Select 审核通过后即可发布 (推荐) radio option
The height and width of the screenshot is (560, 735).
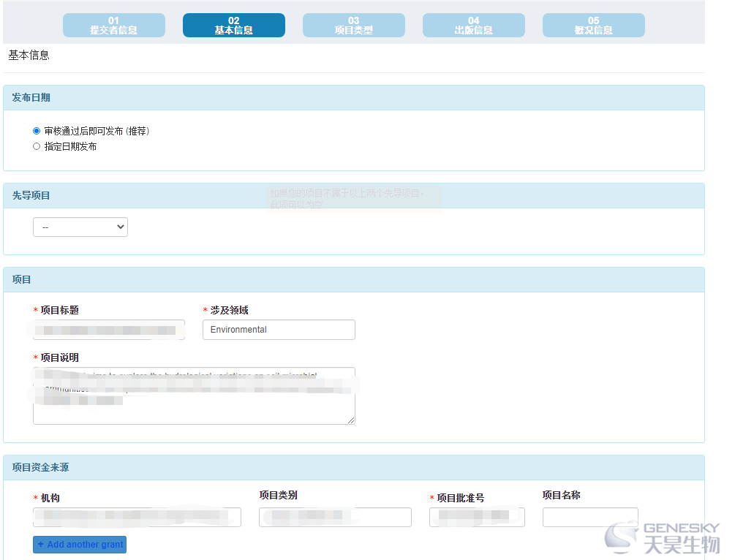coord(37,131)
